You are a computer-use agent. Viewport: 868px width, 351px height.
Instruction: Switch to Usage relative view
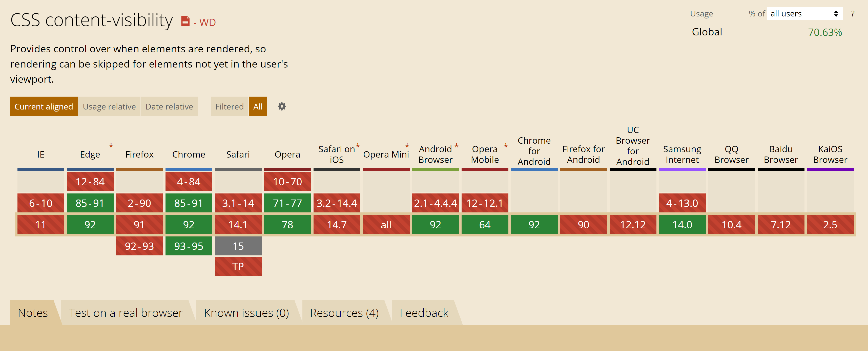[x=109, y=106]
